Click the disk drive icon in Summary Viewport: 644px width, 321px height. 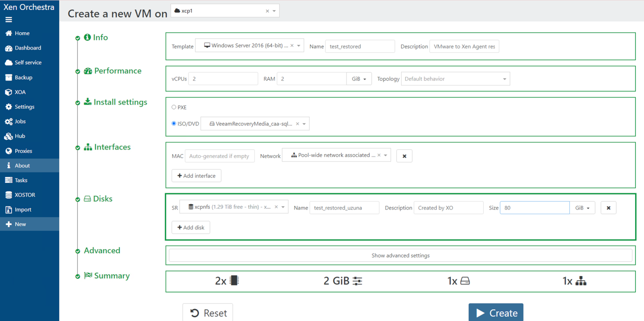point(465,281)
